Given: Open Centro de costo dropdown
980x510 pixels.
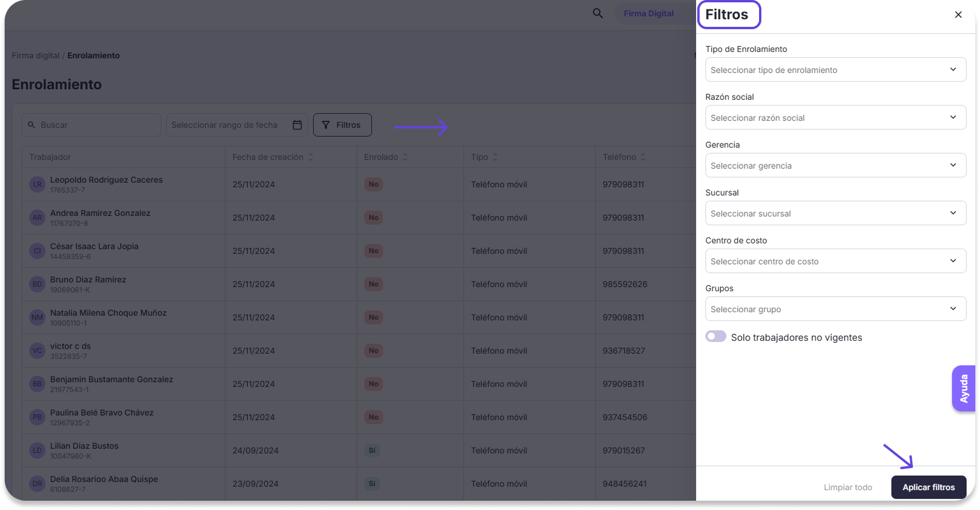Looking at the screenshot, I should (835, 261).
